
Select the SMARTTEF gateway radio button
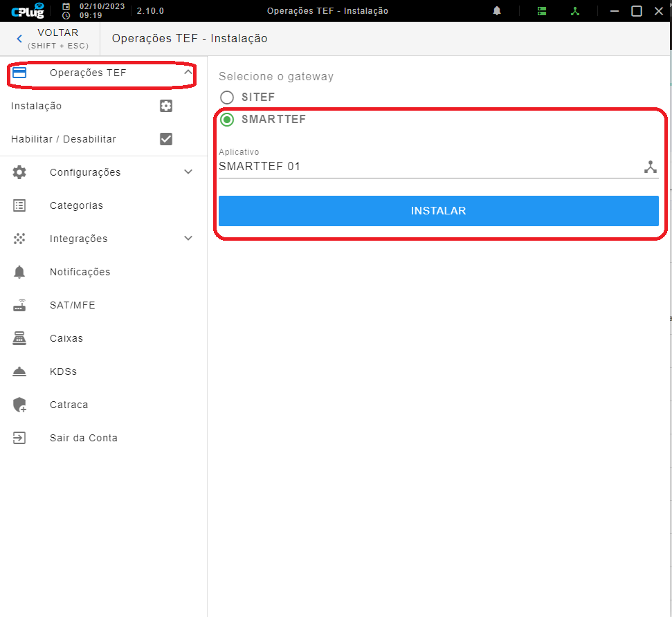click(227, 120)
